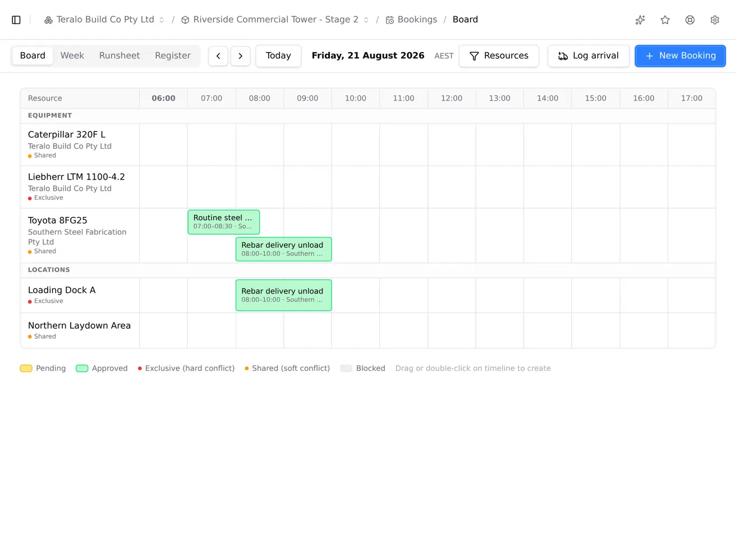Click Exclusive (hard conflict) legend entry
The height and width of the screenshot is (560, 736).
point(186,369)
